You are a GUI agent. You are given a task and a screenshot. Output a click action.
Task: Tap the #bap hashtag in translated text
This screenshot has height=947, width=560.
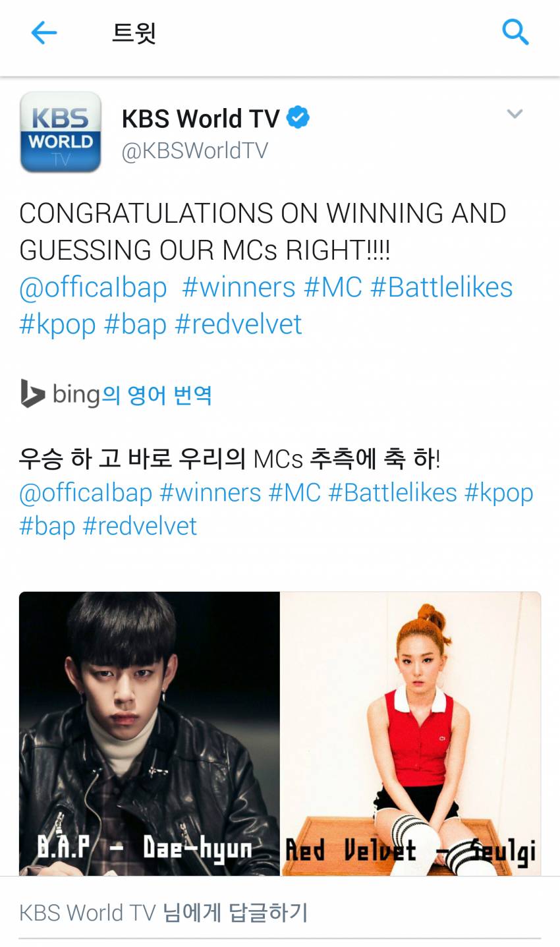coord(47,526)
